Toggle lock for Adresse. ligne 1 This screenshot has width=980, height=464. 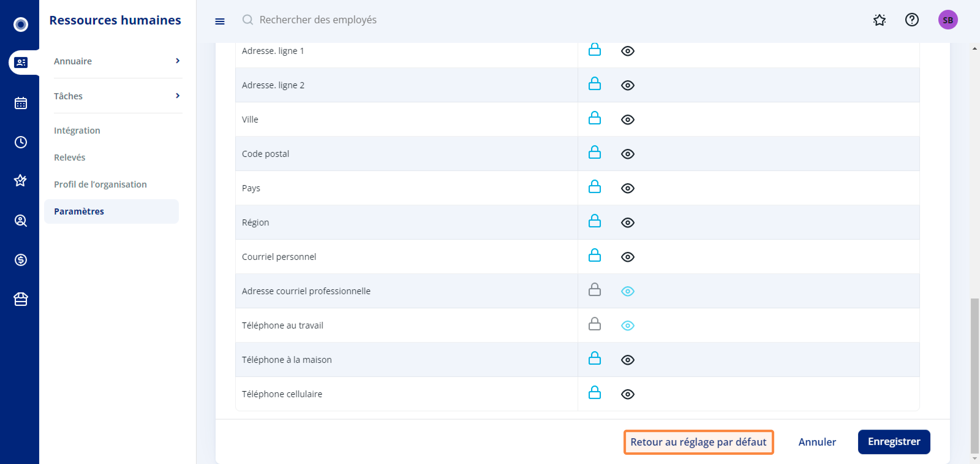(x=594, y=50)
